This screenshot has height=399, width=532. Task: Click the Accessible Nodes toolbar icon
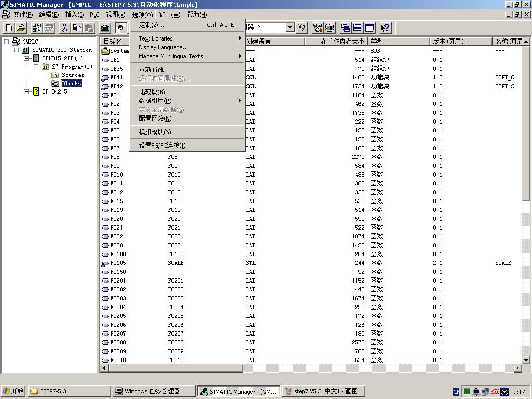(36, 28)
